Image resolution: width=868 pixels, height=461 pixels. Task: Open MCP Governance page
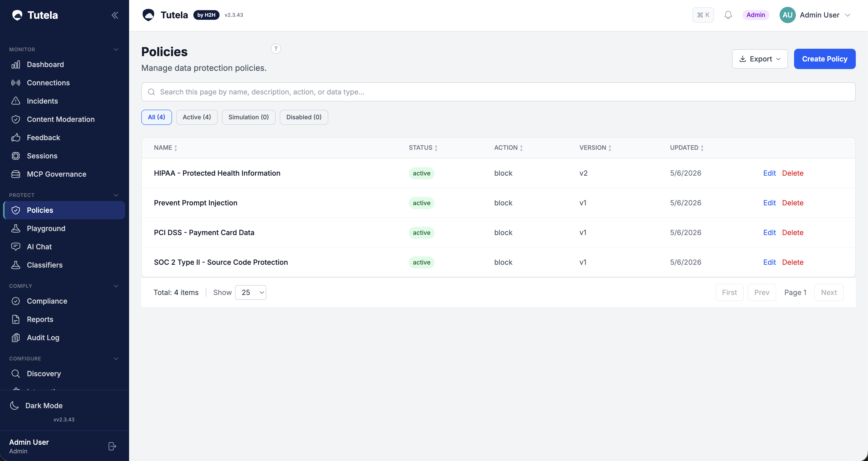tap(64, 174)
